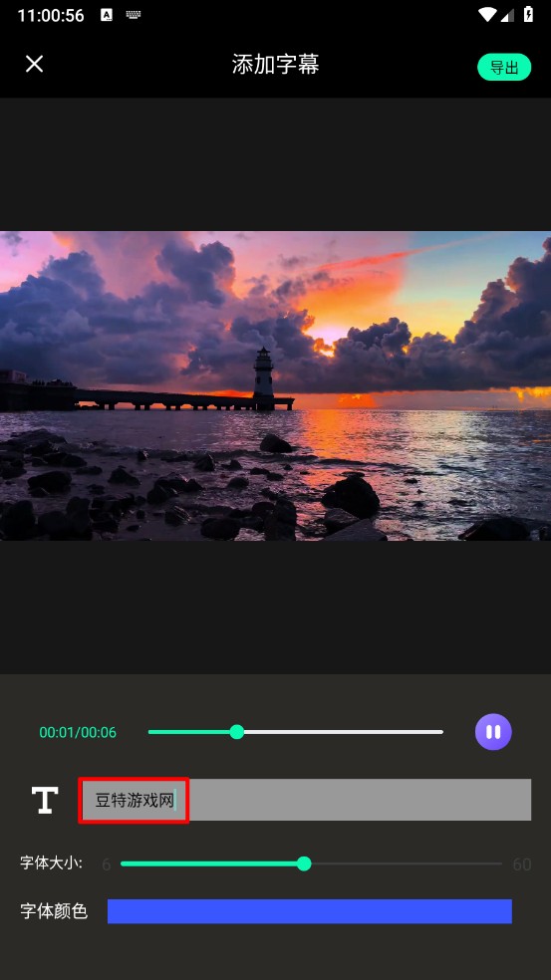
Task: Tap the cellular signal icon
Action: [507, 14]
